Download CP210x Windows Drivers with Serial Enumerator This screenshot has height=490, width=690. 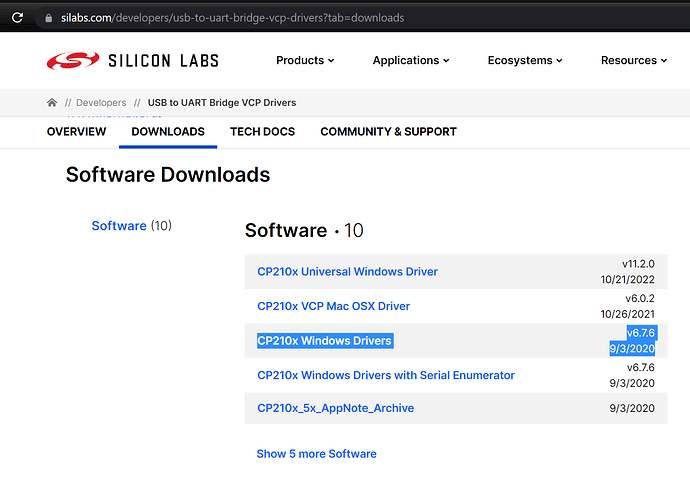[x=386, y=375]
